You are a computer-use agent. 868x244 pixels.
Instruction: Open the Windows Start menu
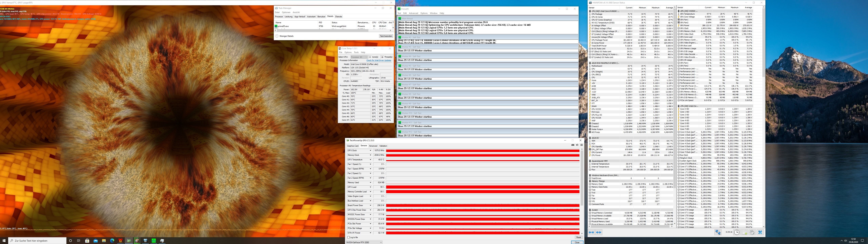tap(4, 241)
